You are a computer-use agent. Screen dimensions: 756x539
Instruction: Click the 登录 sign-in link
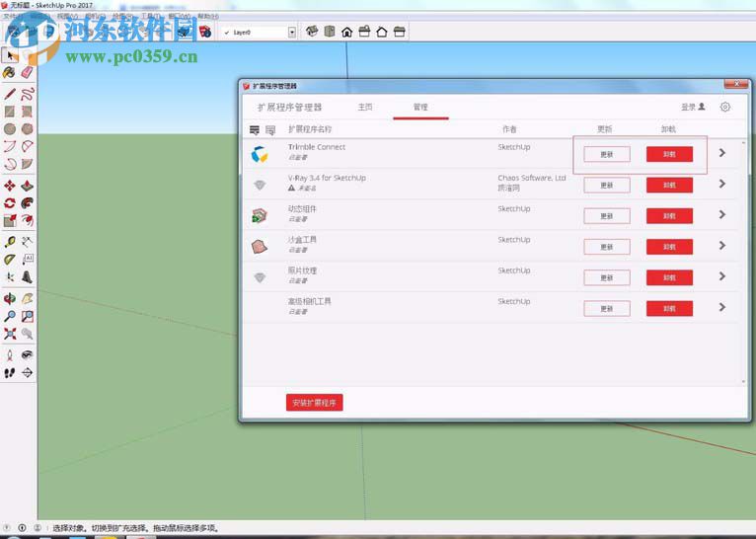tap(693, 107)
